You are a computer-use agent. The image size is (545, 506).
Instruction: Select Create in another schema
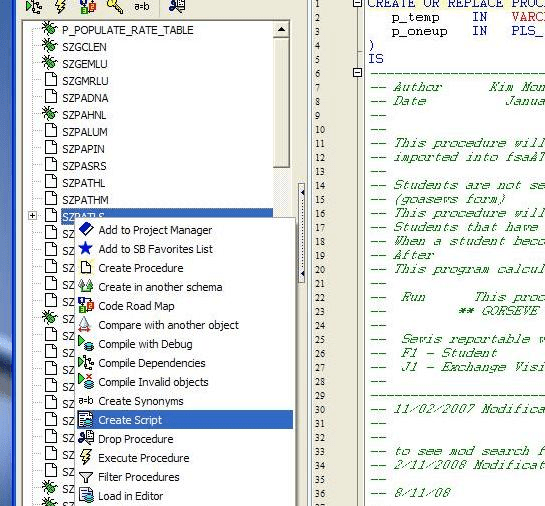coord(185,287)
